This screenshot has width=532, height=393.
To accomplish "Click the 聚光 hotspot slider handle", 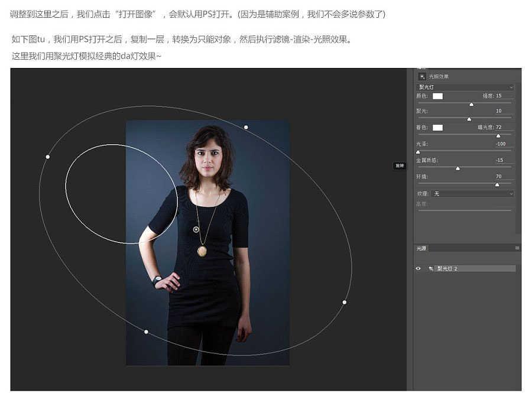I will 469,119.
